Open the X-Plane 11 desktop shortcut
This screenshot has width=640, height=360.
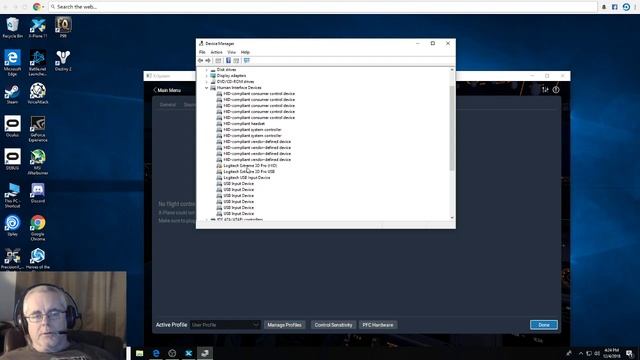click(38, 28)
